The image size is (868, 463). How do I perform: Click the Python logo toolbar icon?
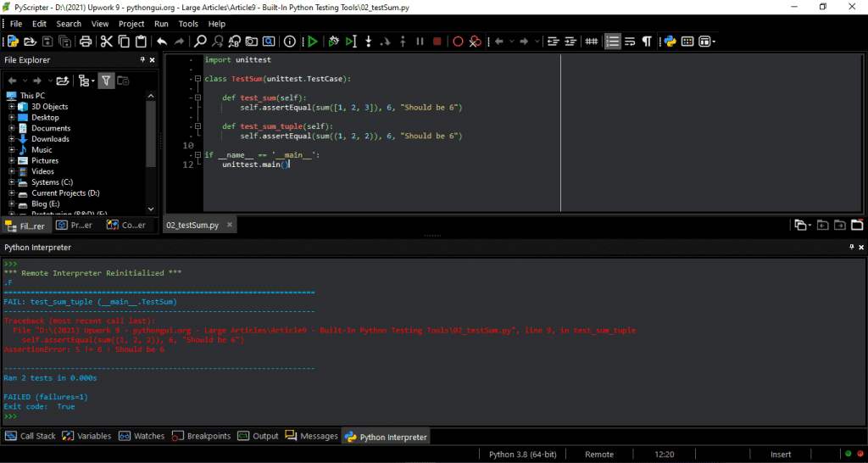[670, 42]
